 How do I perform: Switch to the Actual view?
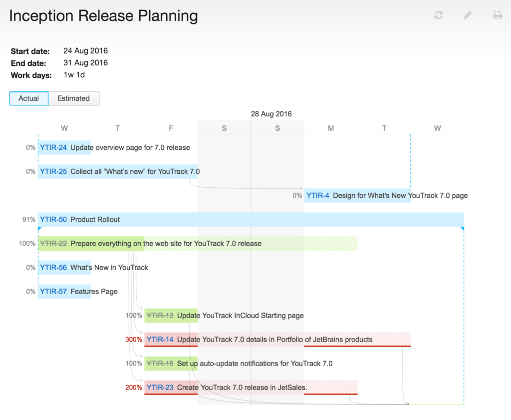coord(28,98)
